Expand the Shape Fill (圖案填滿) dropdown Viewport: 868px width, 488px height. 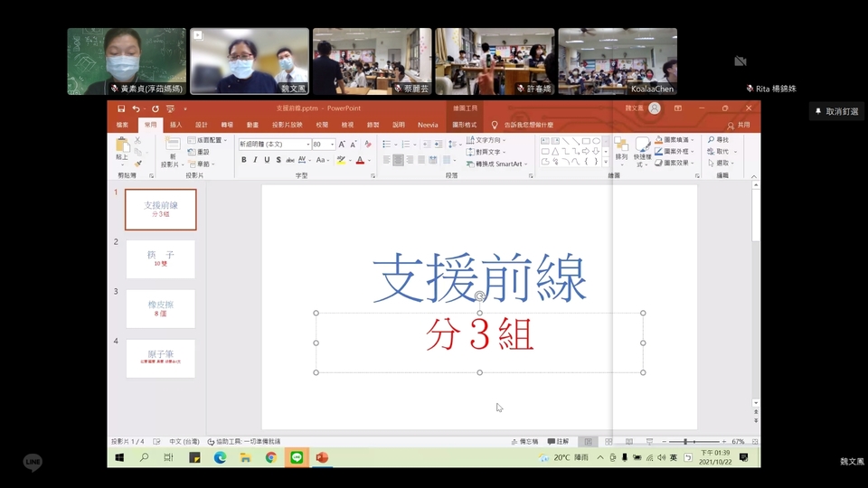693,141
